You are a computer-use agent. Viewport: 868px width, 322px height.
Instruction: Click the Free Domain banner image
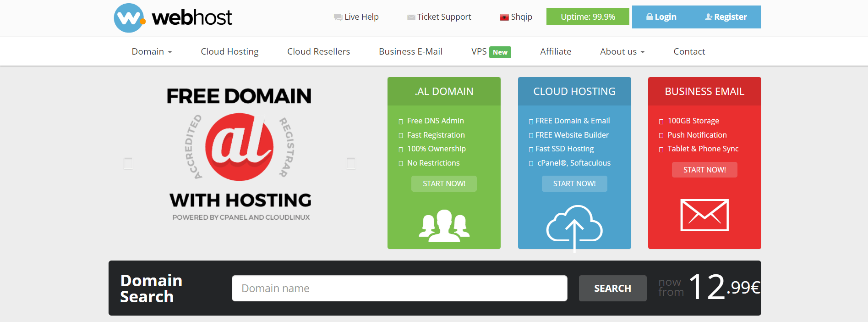pos(240,154)
